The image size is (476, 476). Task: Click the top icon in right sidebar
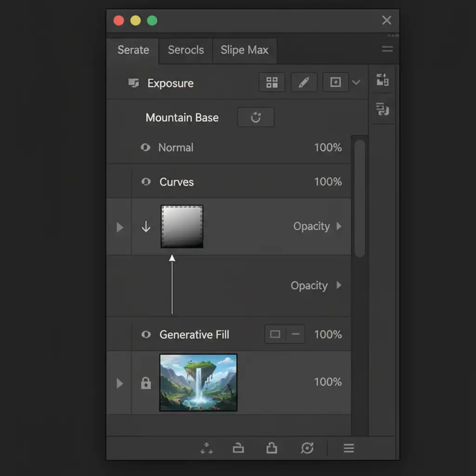point(383,80)
